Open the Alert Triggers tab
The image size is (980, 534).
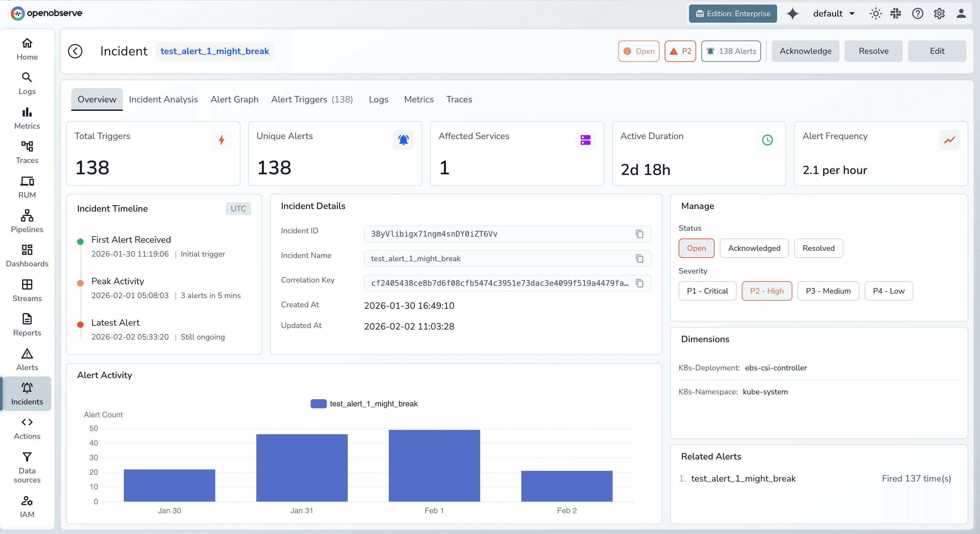(x=312, y=99)
